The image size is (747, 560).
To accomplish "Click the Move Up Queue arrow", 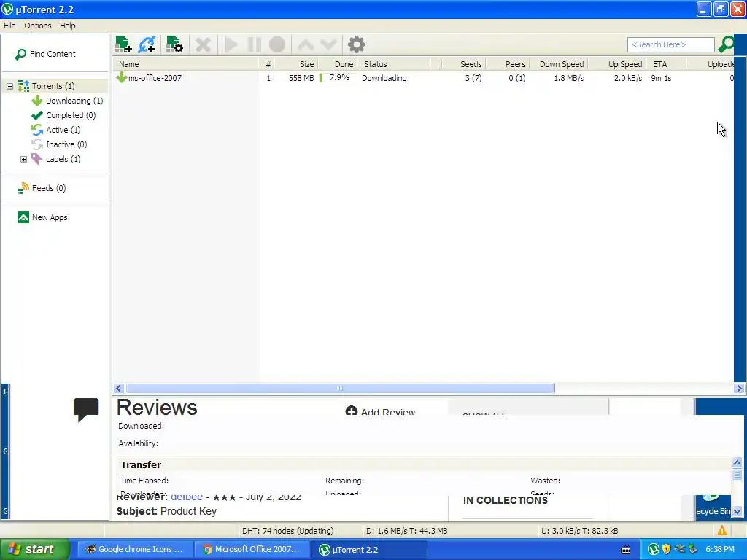I will [x=306, y=44].
